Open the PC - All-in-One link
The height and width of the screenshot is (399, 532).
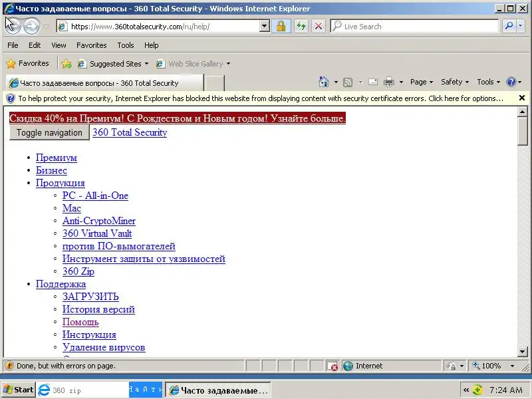[x=95, y=196]
